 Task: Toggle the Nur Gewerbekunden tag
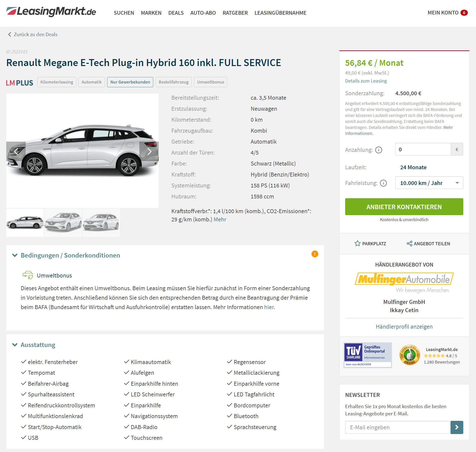(130, 82)
